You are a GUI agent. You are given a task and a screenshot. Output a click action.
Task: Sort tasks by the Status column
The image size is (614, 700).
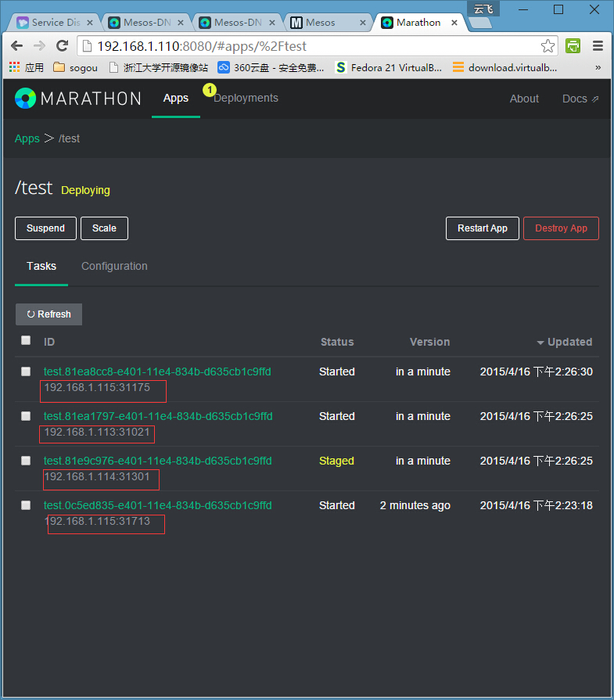click(337, 342)
